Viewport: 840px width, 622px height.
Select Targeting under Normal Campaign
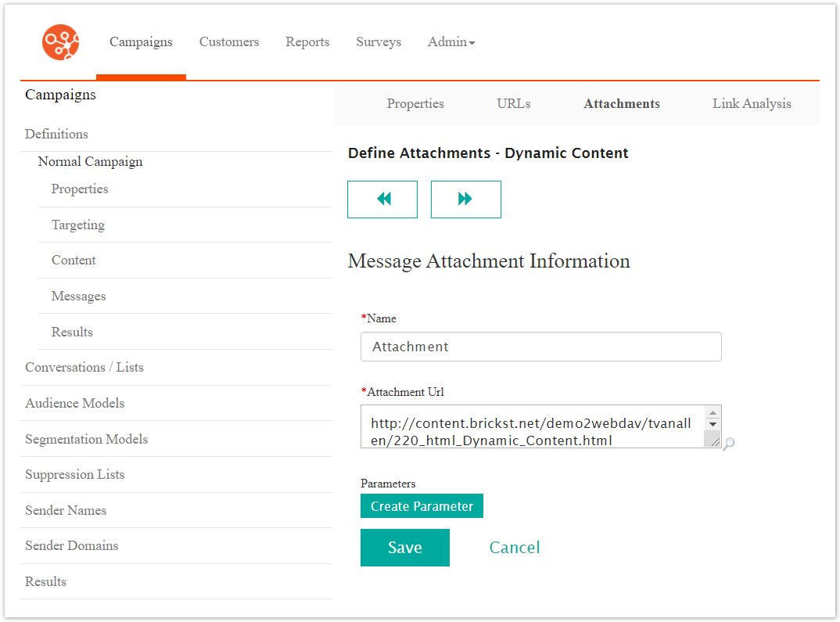(77, 225)
